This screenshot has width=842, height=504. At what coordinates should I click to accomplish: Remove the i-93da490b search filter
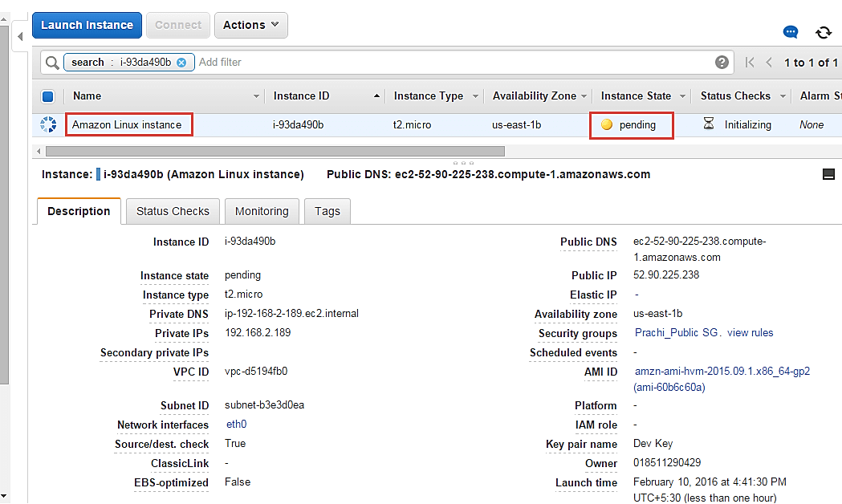181,63
